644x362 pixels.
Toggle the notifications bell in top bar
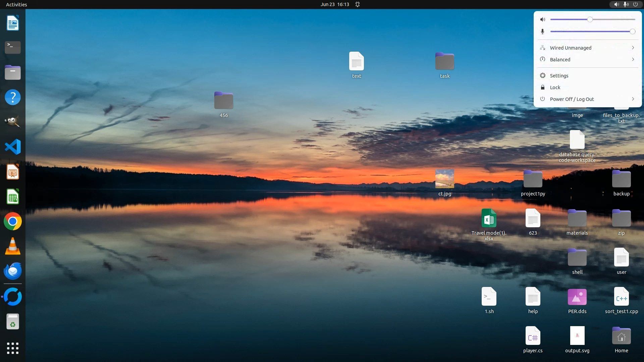(x=358, y=4)
